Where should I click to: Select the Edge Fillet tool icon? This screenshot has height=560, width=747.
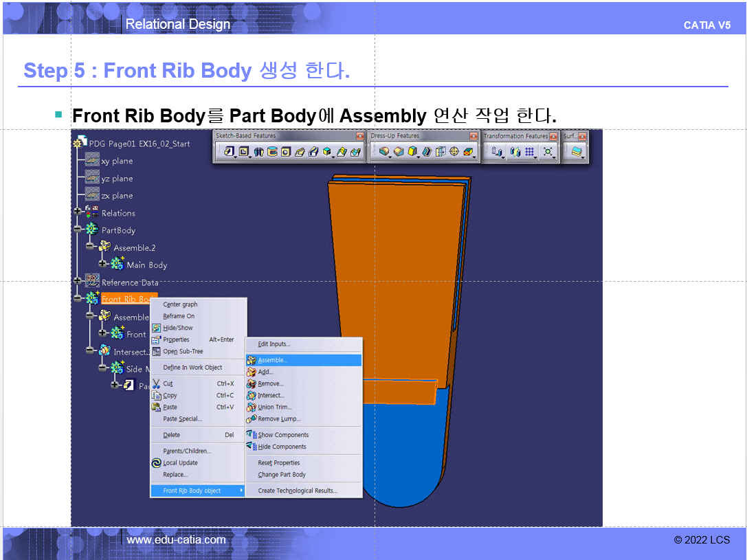pos(383,152)
